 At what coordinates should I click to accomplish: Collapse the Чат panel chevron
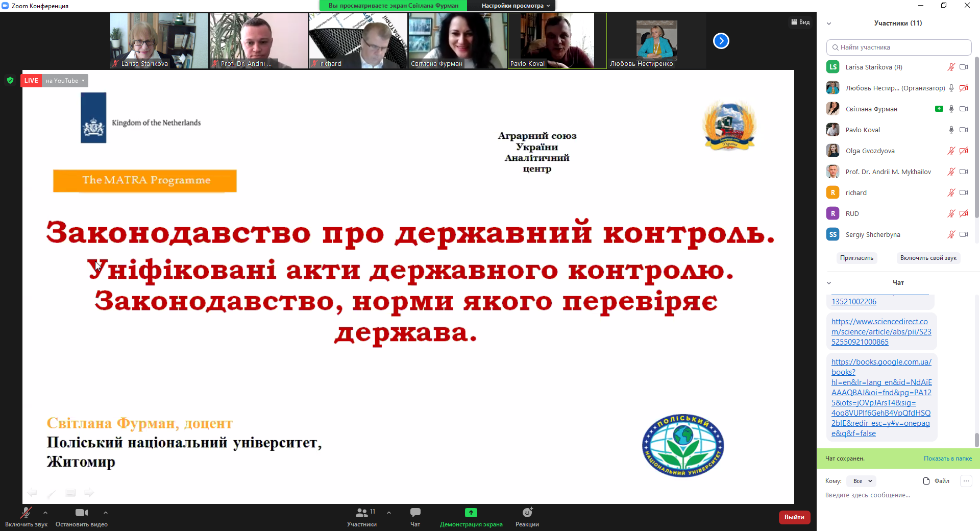tap(829, 283)
